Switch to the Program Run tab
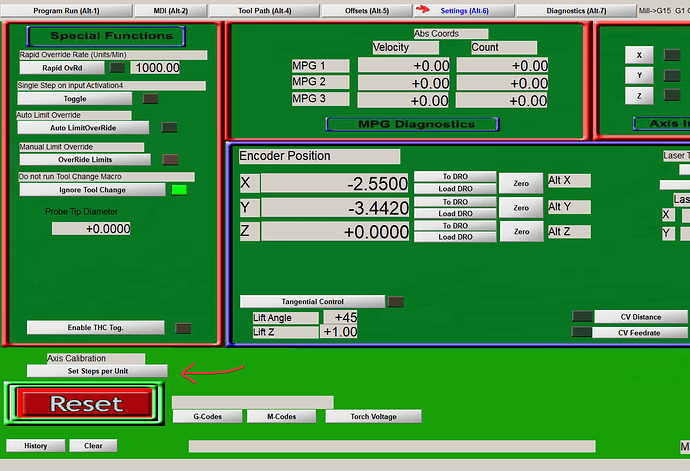Screen dimensions: 690x471 pos(66,10)
